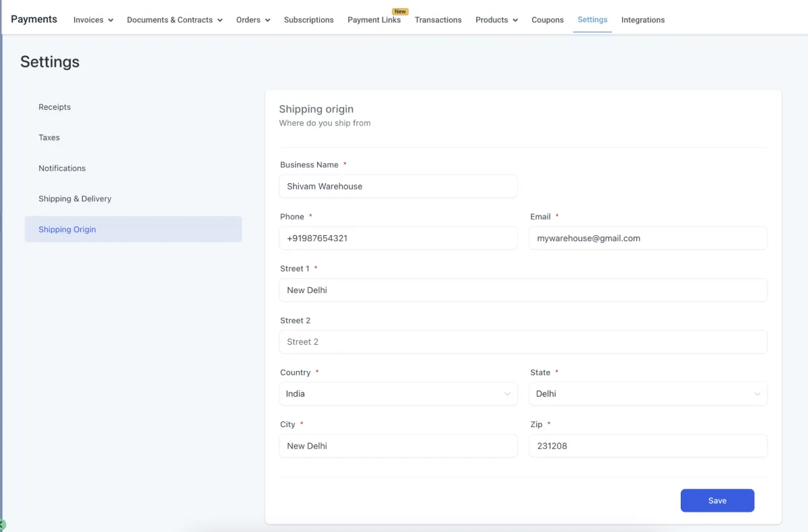The height and width of the screenshot is (532, 808).
Task: Click the Email input field
Action: (x=648, y=238)
